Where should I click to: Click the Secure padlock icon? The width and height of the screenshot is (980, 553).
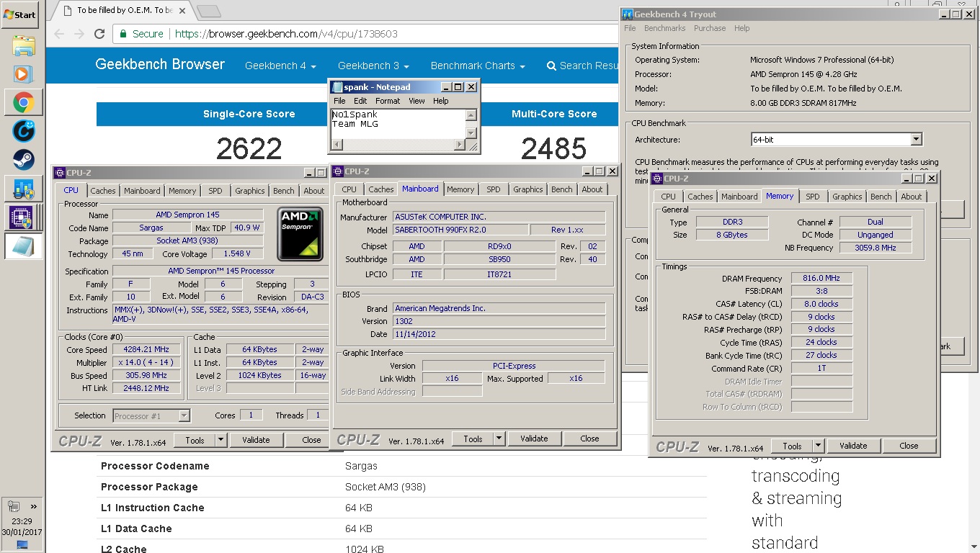coord(124,34)
